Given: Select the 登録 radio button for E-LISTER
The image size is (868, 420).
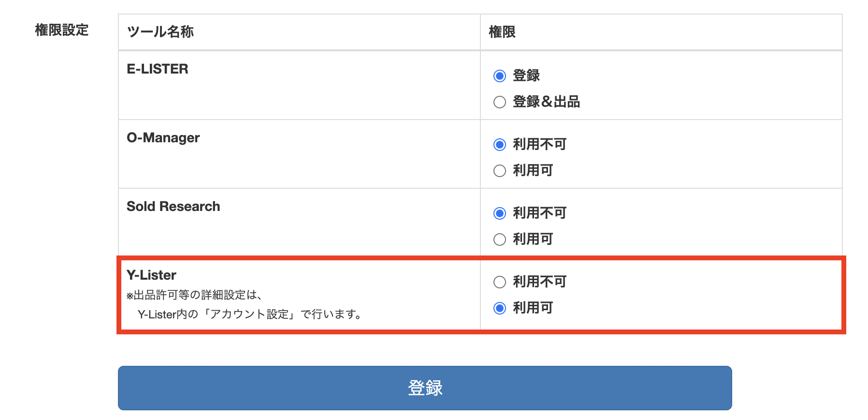Looking at the screenshot, I should point(500,76).
